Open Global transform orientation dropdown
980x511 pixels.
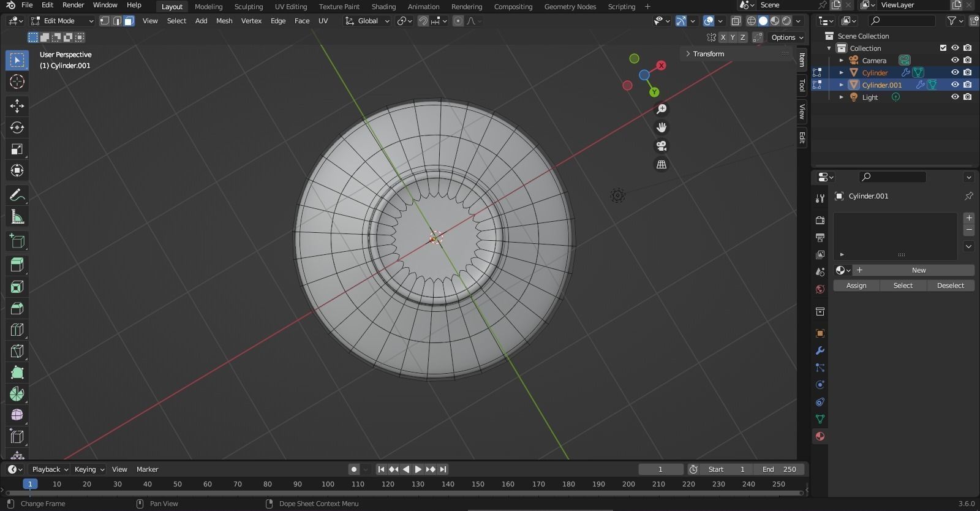point(367,21)
